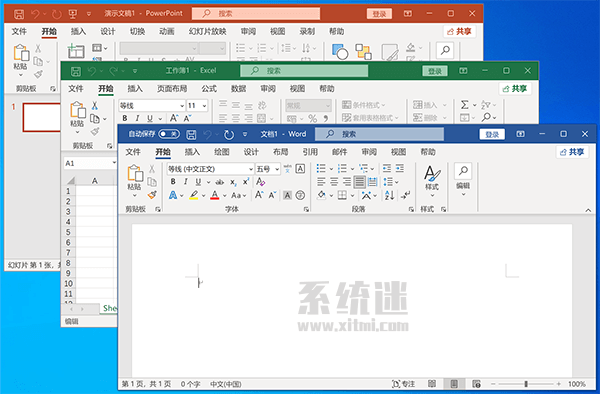Click the Word zoom slider handle
The height and width of the screenshot is (394, 600).
click(526, 384)
